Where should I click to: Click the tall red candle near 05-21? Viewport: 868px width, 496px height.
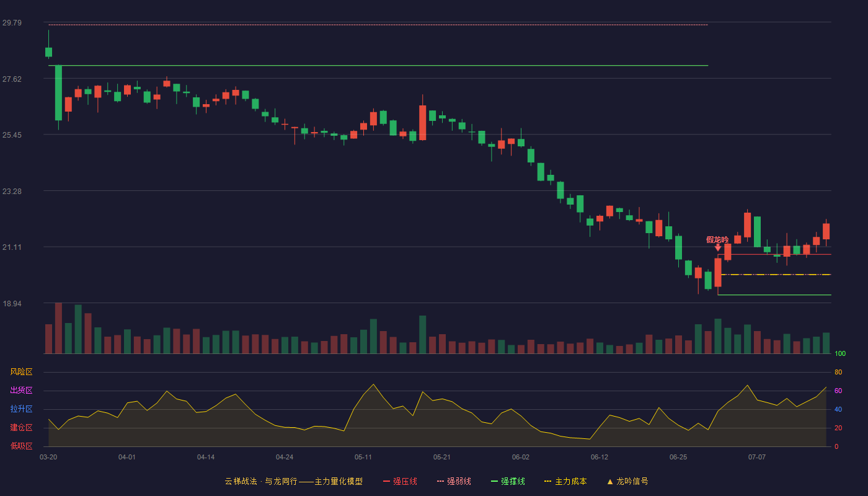[422, 123]
